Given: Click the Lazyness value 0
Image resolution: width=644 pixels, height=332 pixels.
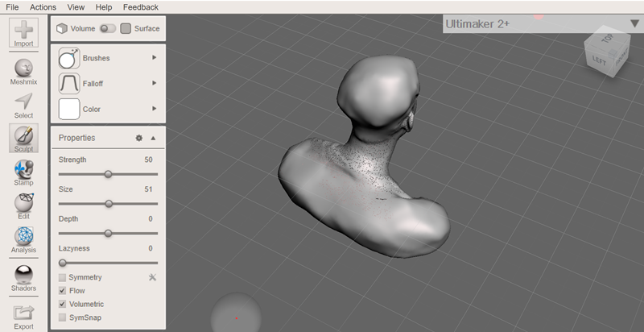Looking at the screenshot, I should tap(151, 248).
